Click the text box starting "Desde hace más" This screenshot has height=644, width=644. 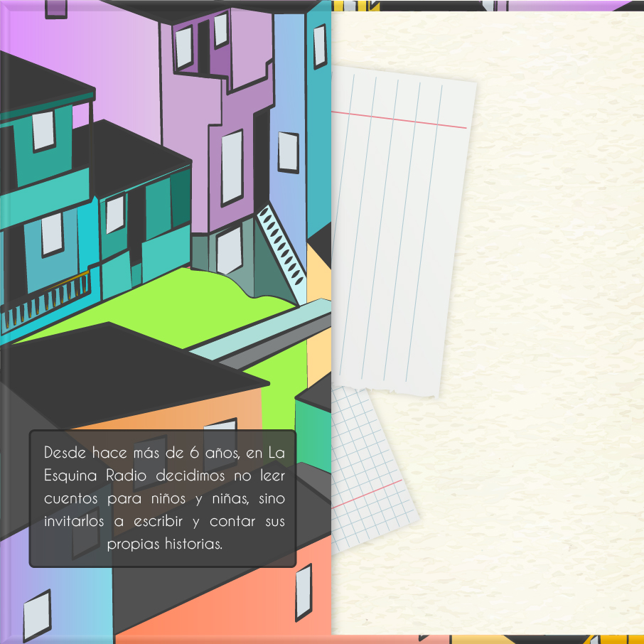point(162,498)
